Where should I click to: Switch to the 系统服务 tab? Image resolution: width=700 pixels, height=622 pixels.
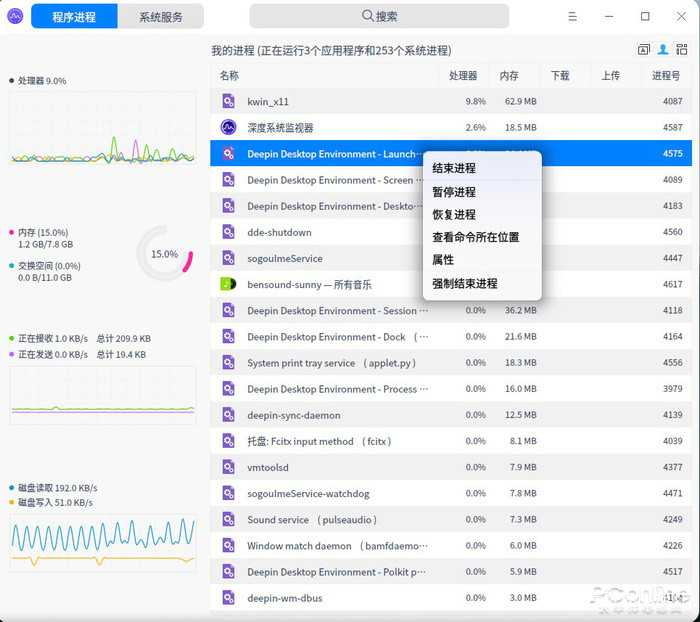coord(160,16)
